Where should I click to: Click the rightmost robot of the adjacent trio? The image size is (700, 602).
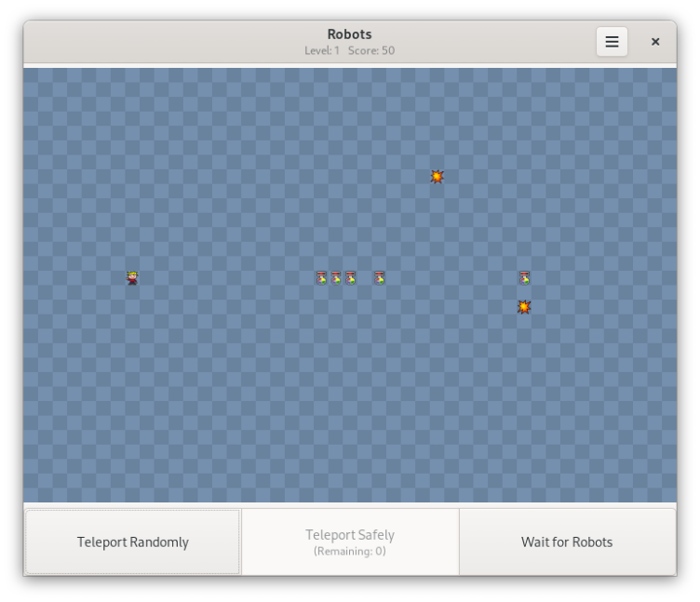click(350, 277)
